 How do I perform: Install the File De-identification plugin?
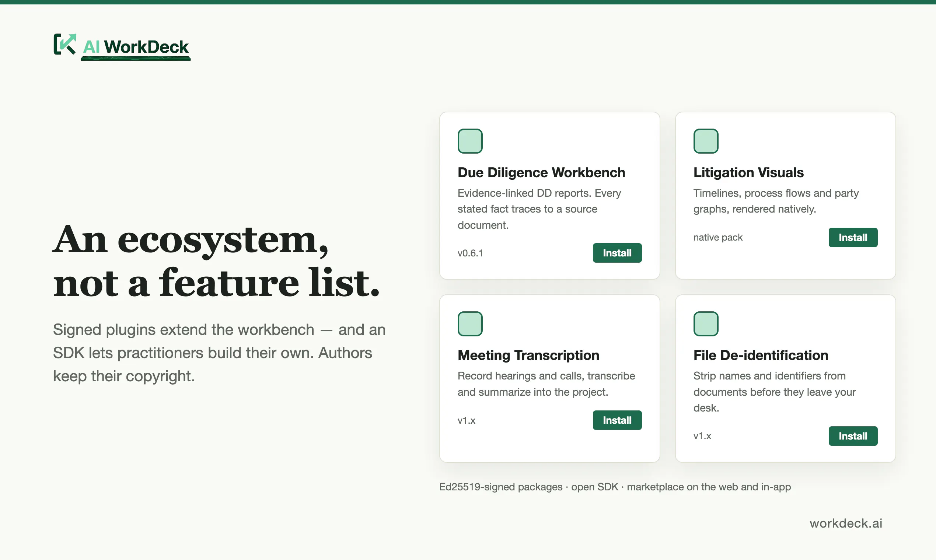click(853, 436)
